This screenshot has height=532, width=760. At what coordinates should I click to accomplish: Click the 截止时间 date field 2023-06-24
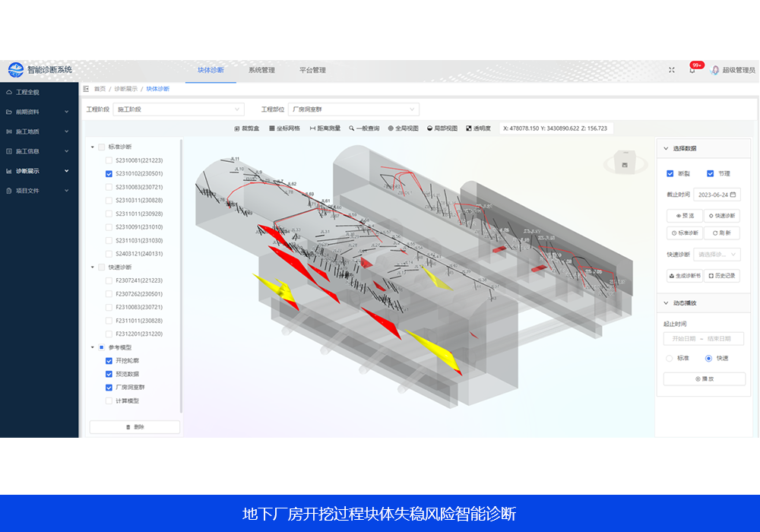click(x=717, y=195)
